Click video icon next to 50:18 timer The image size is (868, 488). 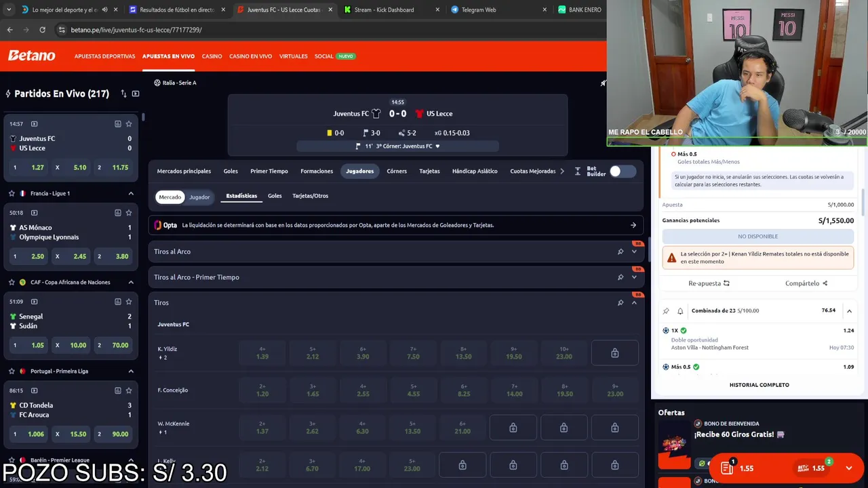tap(35, 213)
